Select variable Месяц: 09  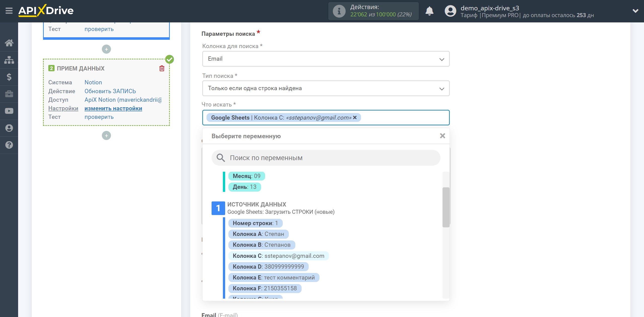[x=247, y=176]
